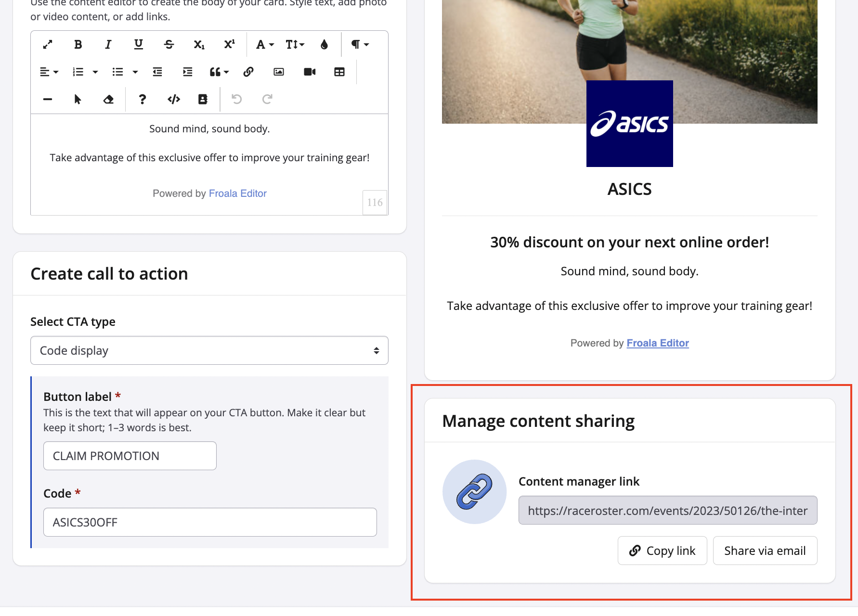Click the Code input field
Screen dimensions: 858x616
coord(210,522)
